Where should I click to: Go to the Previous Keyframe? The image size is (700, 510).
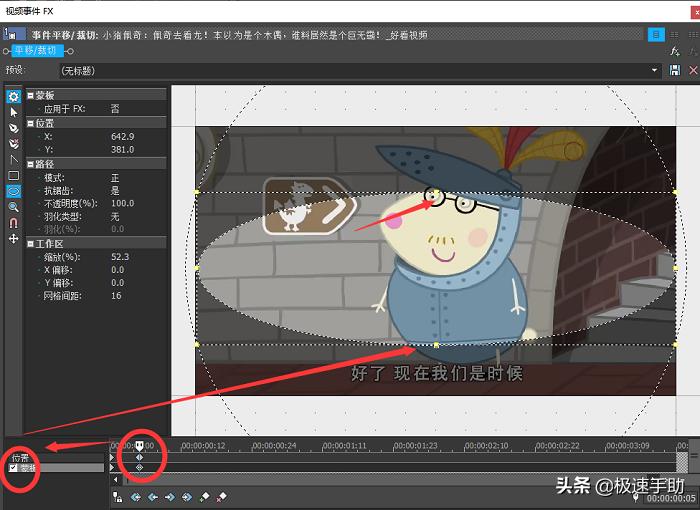point(153,497)
